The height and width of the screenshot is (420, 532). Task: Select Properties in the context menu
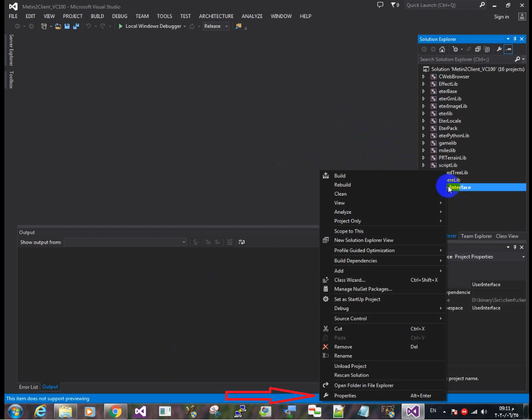(382, 396)
